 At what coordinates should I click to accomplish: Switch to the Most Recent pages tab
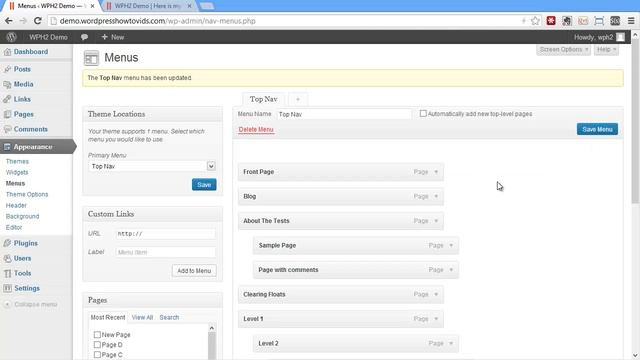pos(108,317)
